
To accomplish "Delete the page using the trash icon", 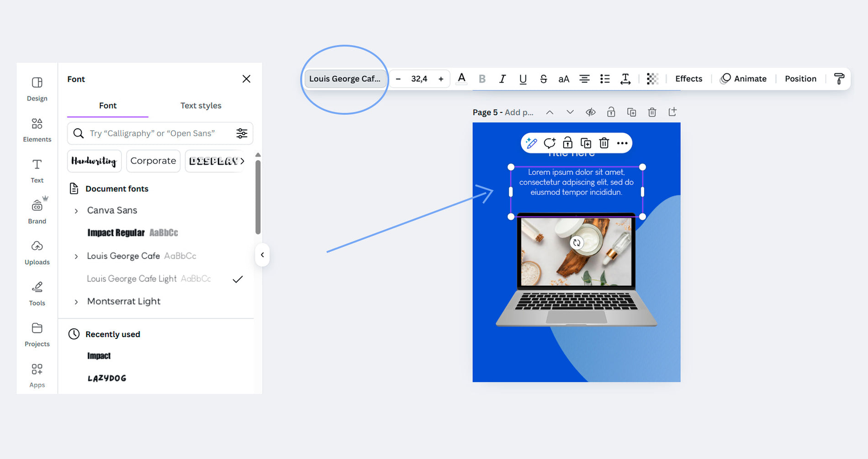I will click(x=652, y=112).
